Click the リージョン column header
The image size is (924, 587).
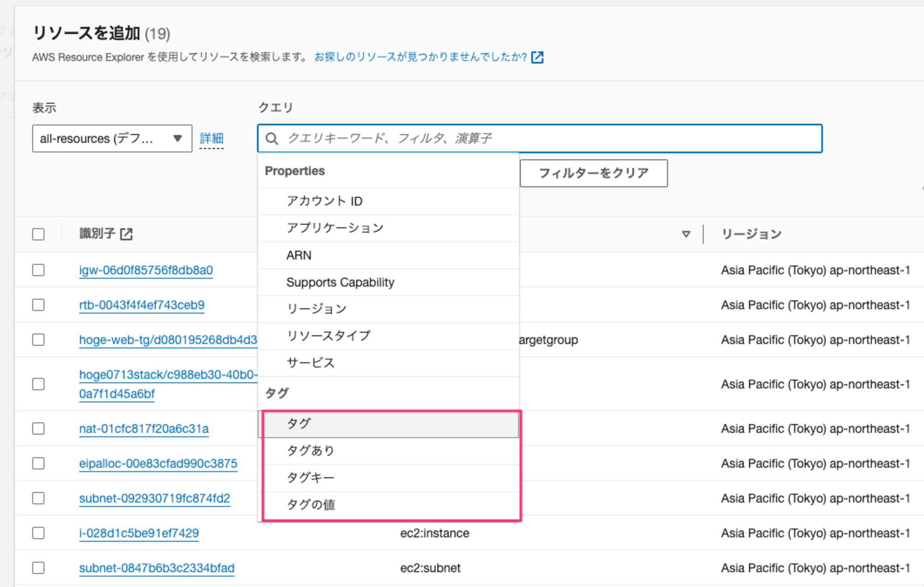coord(752,234)
